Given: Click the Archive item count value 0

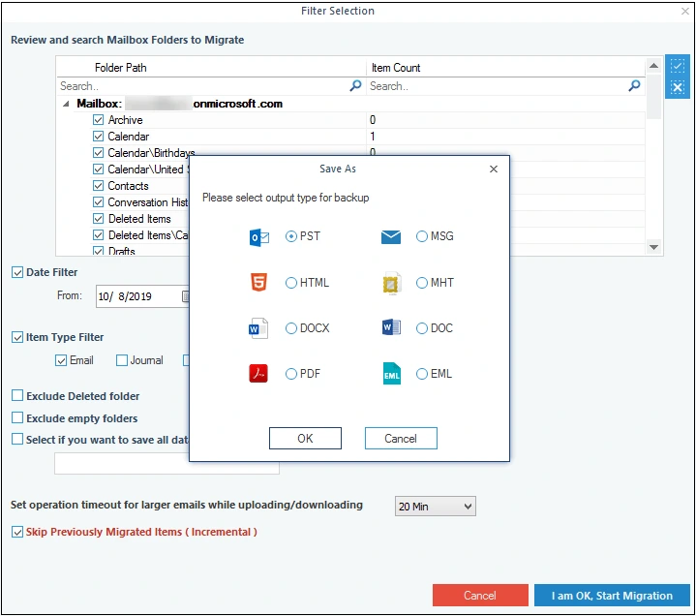Looking at the screenshot, I should click(373, 120).
